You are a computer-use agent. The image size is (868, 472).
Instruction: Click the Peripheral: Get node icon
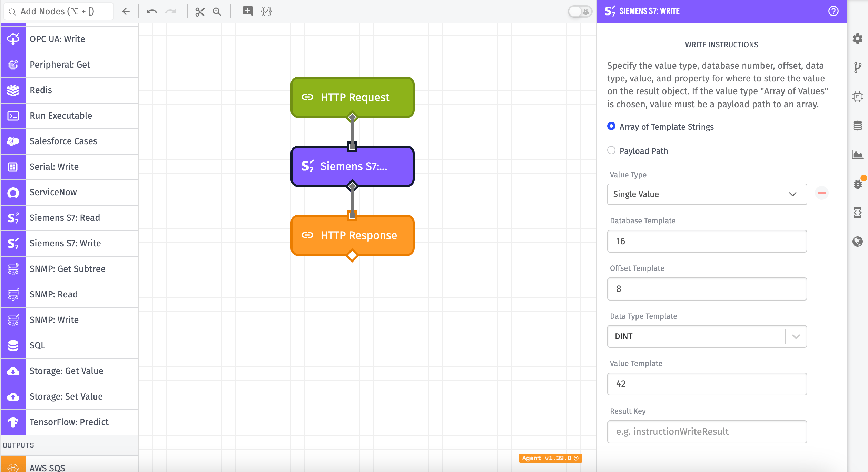[13, 65]
